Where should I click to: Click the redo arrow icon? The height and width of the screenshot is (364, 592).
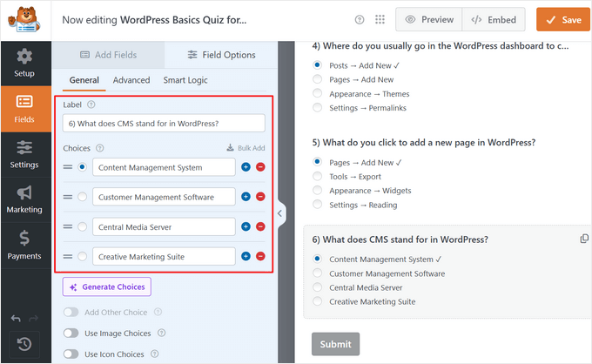tap(34, 319)
